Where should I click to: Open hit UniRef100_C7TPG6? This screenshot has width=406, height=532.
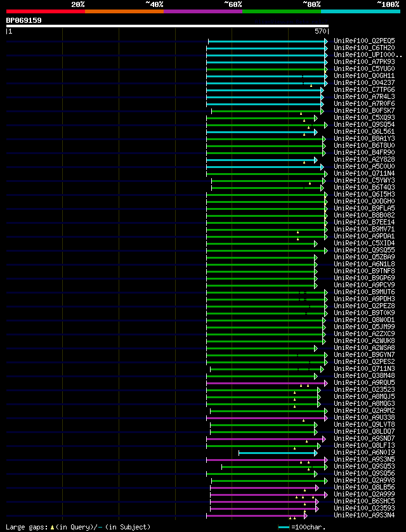click(364, 90)
